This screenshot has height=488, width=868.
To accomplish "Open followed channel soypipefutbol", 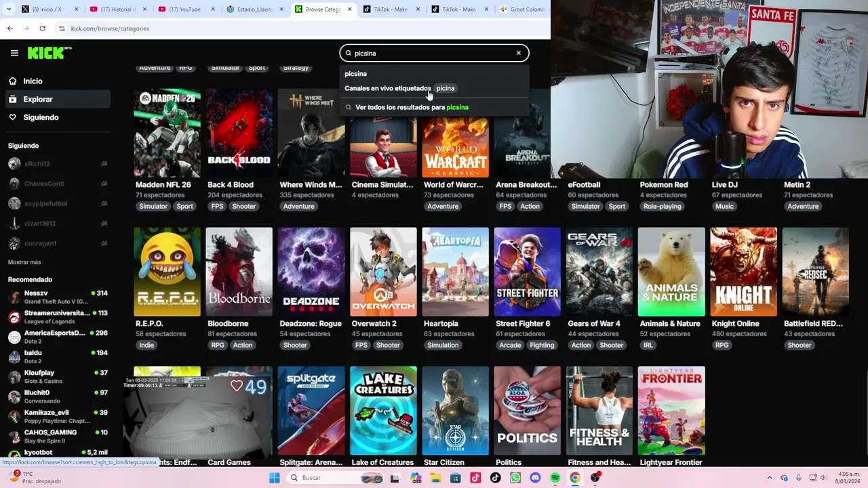I will click(57, 203).
